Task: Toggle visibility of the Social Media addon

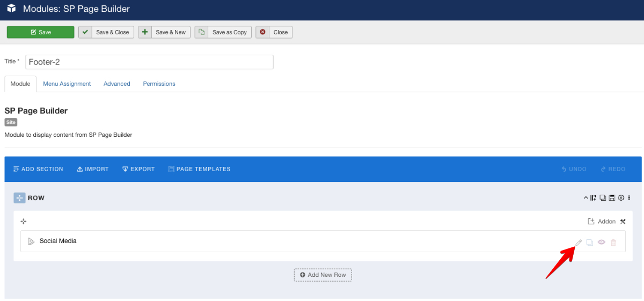Action: point(602,243)
